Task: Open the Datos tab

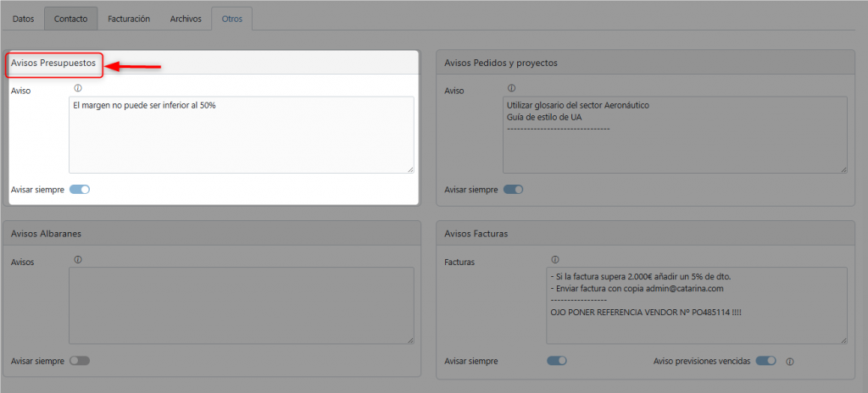Action: click(x=24, y=18)
